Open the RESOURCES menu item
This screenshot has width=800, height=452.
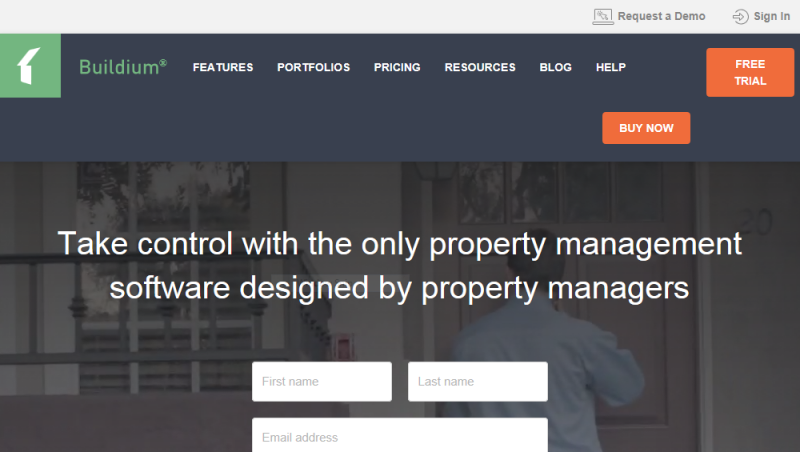point(480,67)
